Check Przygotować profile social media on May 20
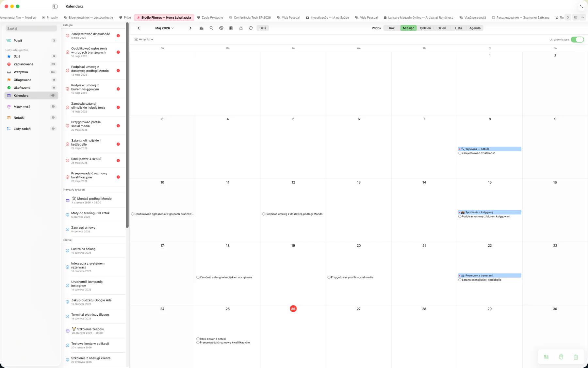 coord(329,277)
